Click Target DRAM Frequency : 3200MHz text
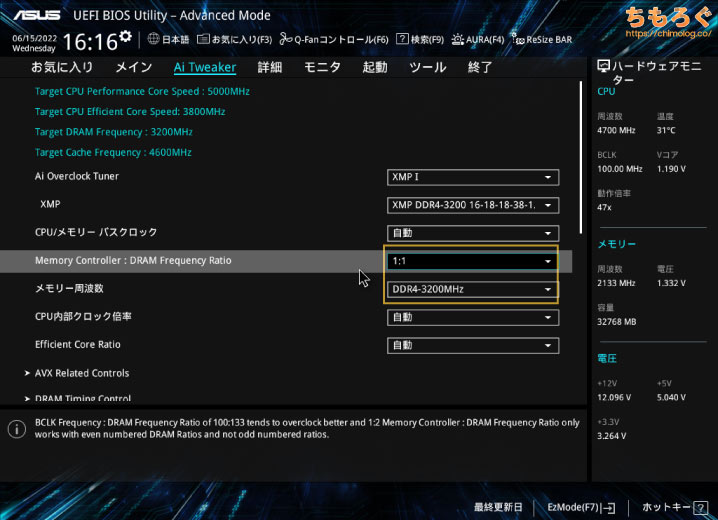Viewport: 718px width, 520px height. click(114, 132)
